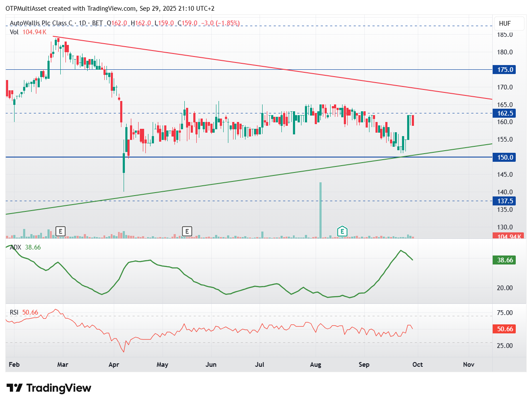The width and height of the screenshot is (532, 404).
Task: Click the '20.00' ADX axis tick
Action: coord(505,288)
